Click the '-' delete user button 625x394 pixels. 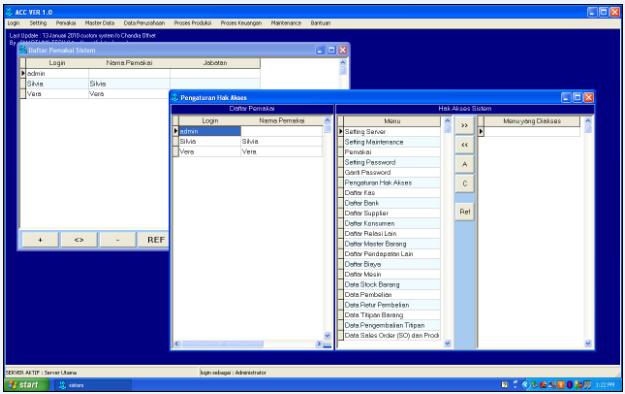coord(118,240)
